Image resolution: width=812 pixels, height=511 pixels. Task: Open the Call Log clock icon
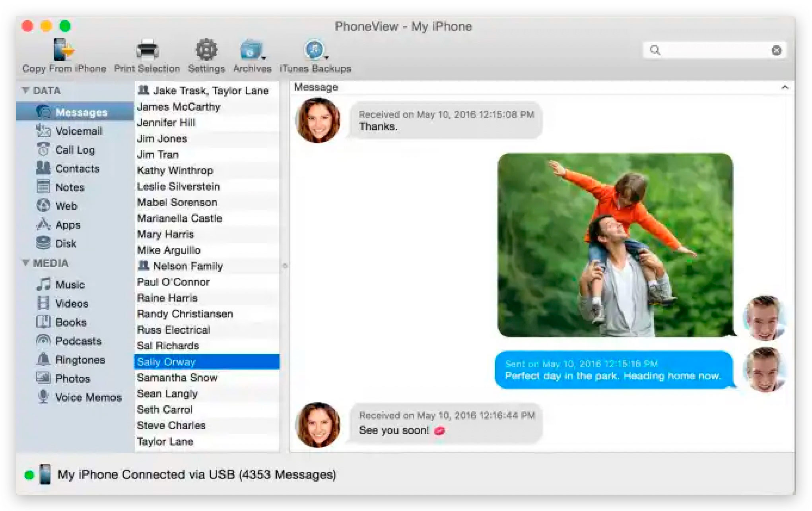click(43, 149)
